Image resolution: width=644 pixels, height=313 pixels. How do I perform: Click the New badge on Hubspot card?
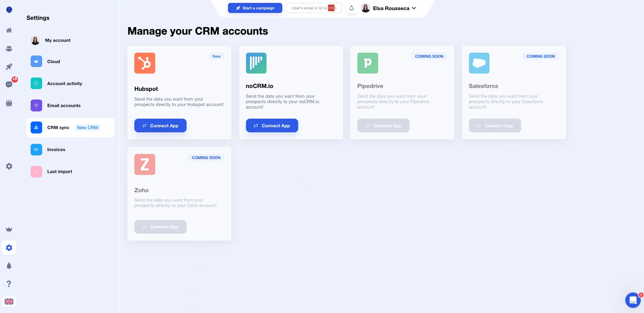(216, 56)
